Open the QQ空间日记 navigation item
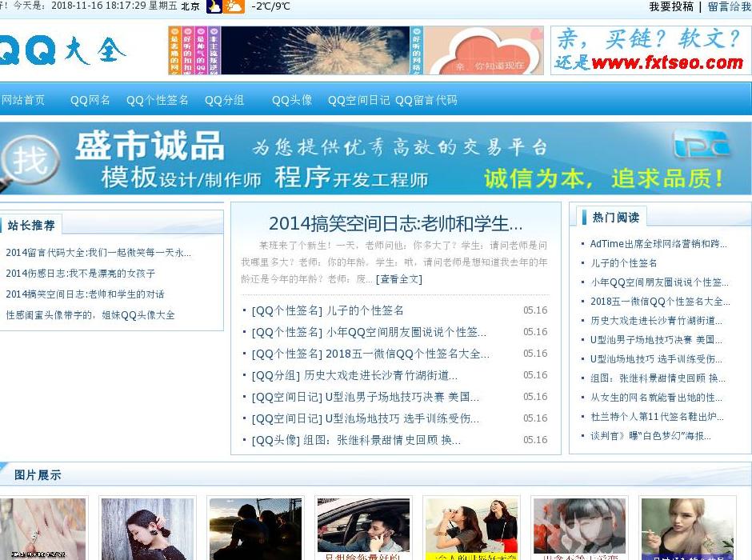This screenshot has height=560, width=752. coord(358,100)
